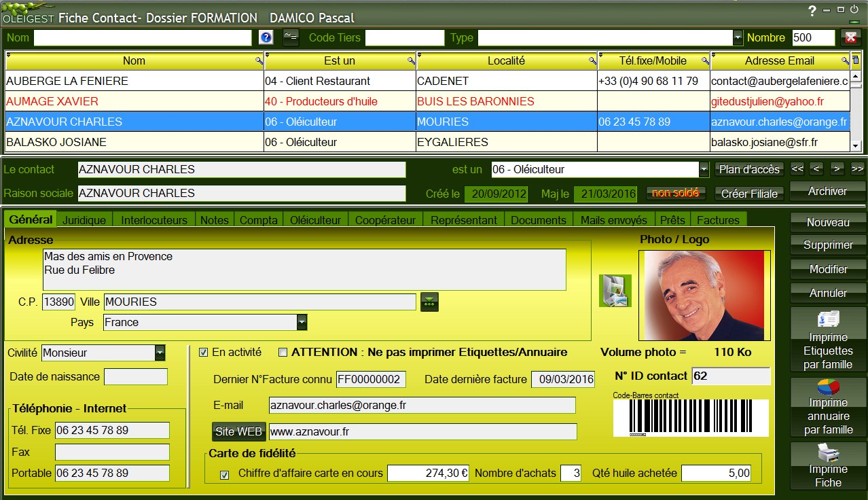Click the barcode image Code-Barres contact

pos(691,418)
